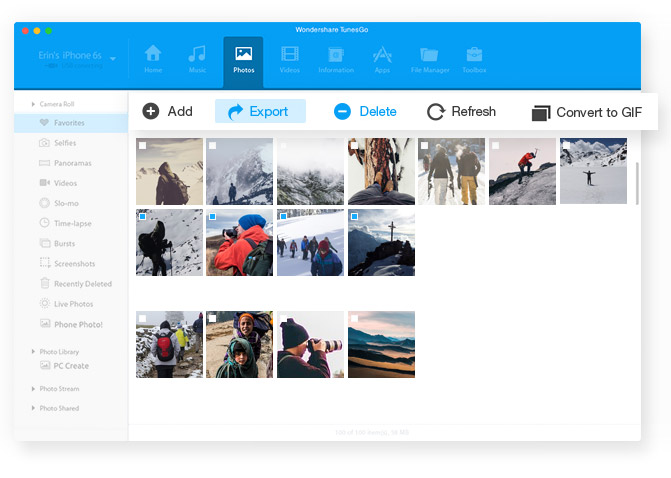Click the Selfies camera icon

click(44, 143)
